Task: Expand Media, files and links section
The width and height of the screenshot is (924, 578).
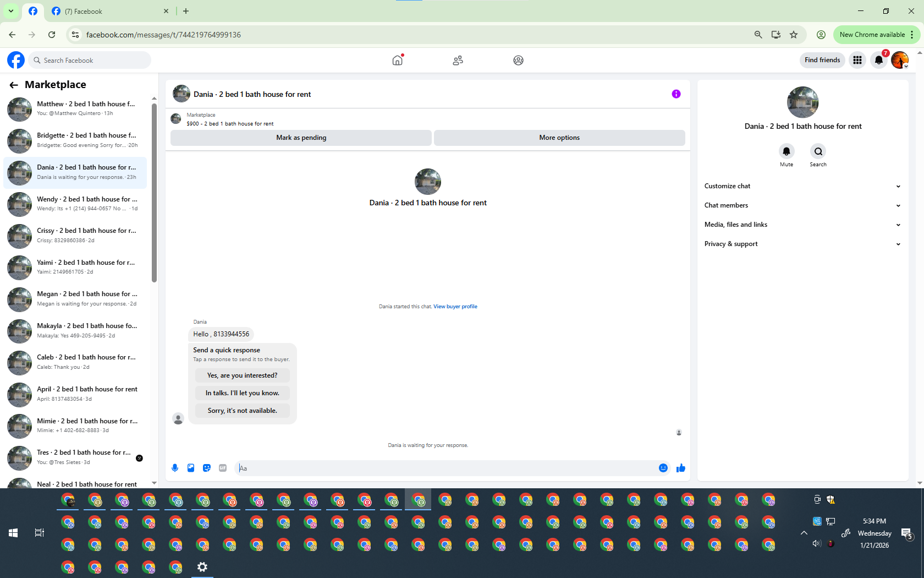Action: click(802, 225)
